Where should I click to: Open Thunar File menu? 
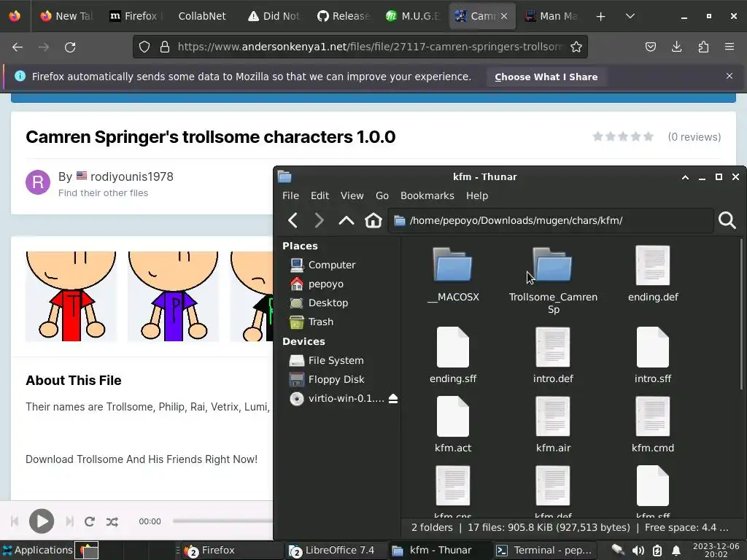point(290,195)
